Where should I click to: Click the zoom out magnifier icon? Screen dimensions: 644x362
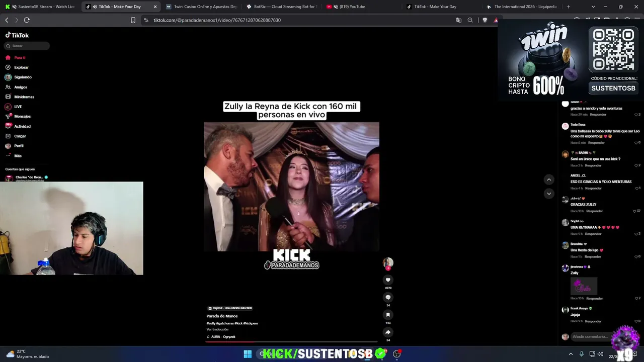coord(470,20)
